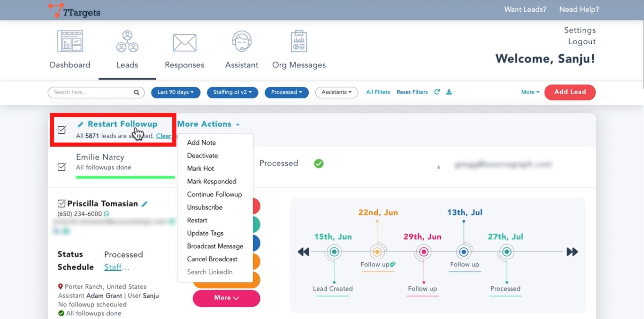Open the Dashboard icon
The height and width of the screenshot is (319, 644).
[70, 41]
